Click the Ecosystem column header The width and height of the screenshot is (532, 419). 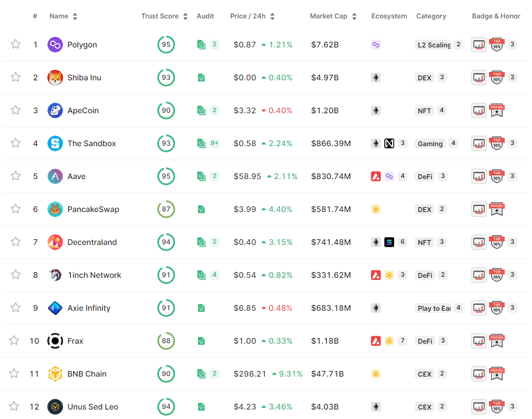click(x=389, y=16)
